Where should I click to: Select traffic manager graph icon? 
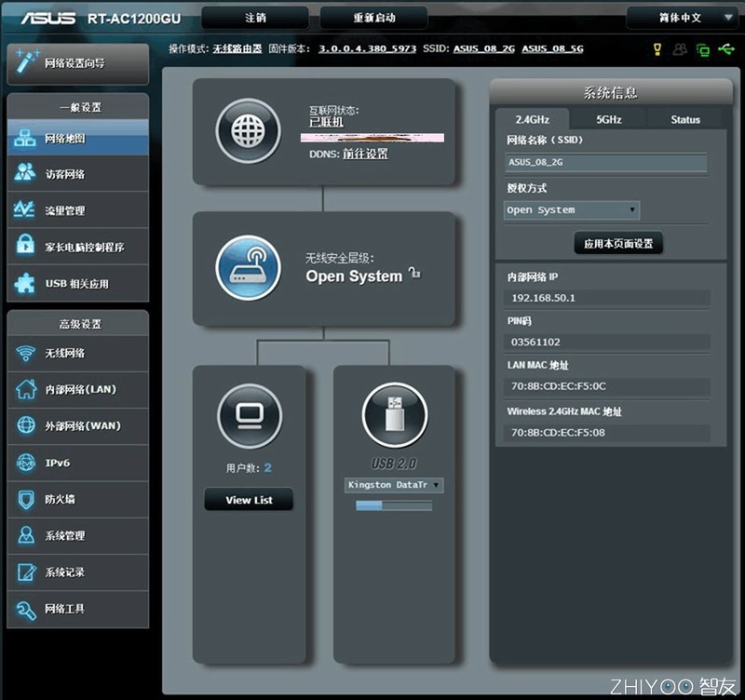pos(25,209)
